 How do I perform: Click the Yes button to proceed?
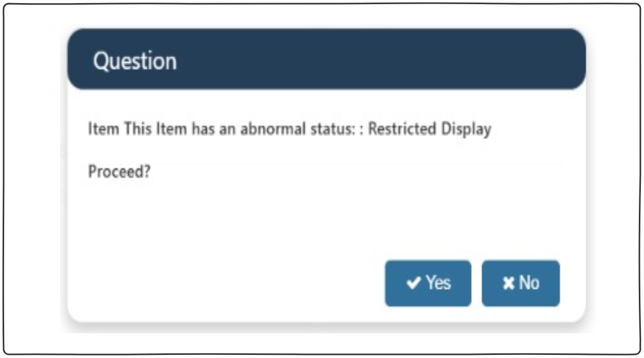(x=428, y=283)
